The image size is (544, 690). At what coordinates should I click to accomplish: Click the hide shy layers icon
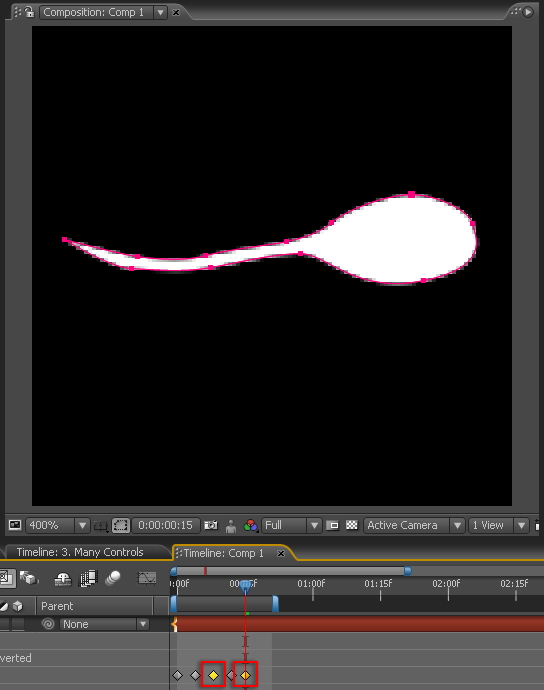63,579
